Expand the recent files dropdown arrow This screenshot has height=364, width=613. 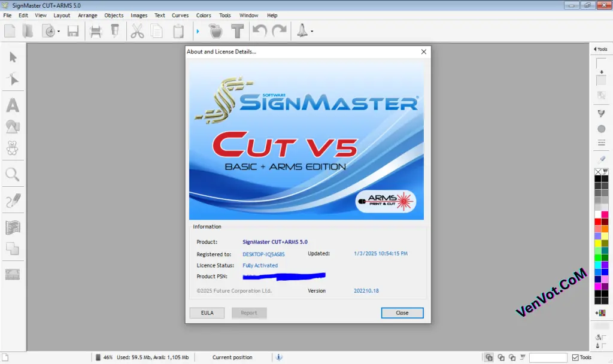pyautogui.click(x=59, y=31)
